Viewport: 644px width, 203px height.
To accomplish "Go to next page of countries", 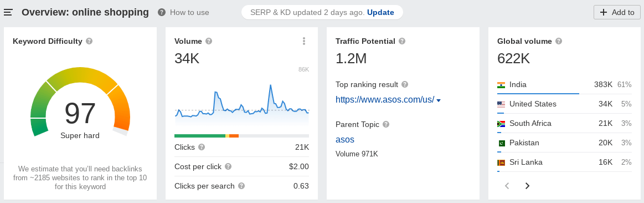I will pos(527,186).
